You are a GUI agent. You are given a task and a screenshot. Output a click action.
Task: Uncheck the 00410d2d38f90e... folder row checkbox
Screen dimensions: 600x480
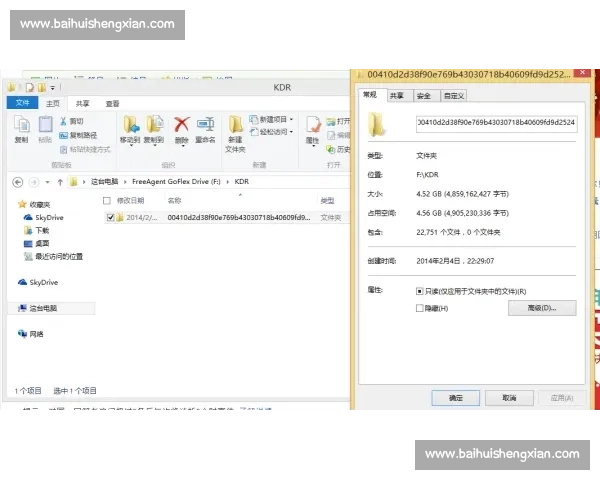click(111, 217)
